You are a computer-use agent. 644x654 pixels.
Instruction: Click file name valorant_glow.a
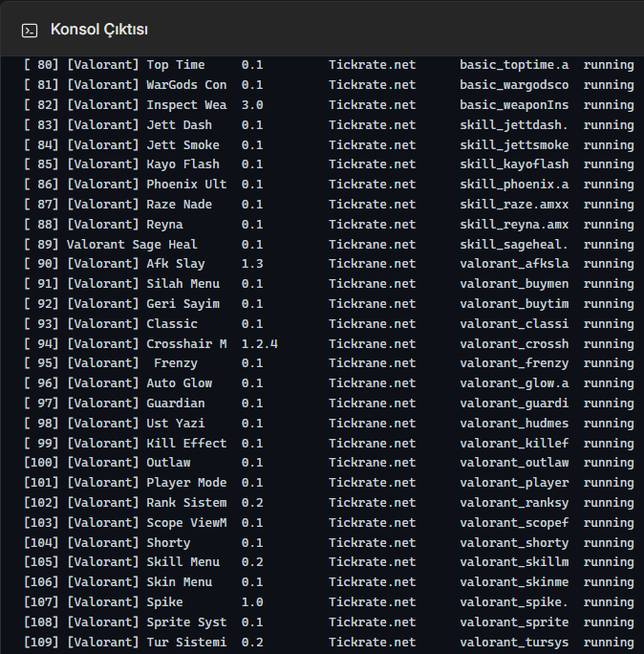tap(514, 382)
